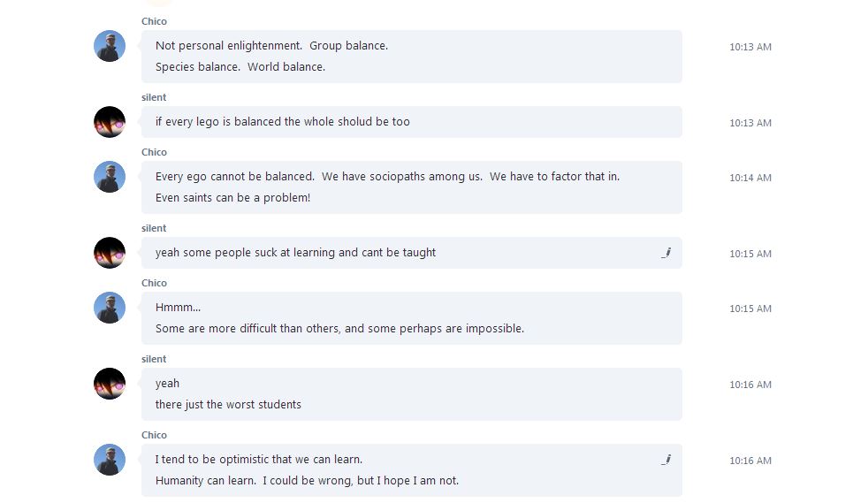The height and width of the screenshot is (503, 868).
Task: Select silent's avatar beside "there just the worst students"
Action: (110, 384)
